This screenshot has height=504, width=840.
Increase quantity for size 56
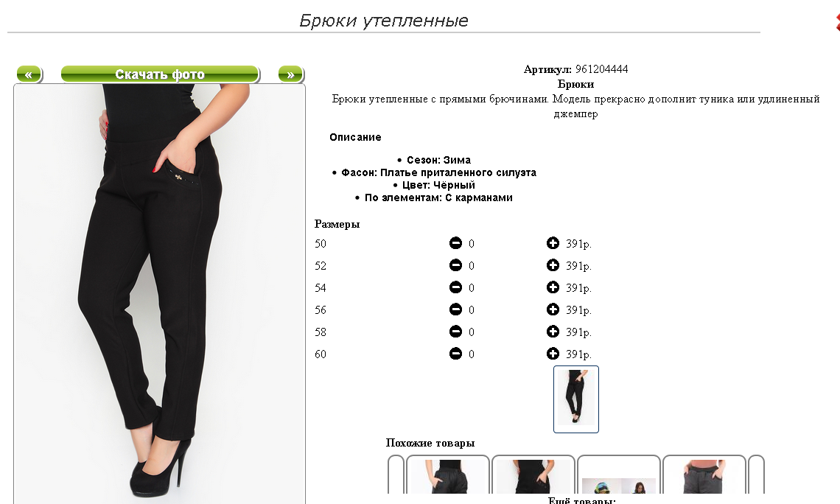pyautogui.click(x=553, y=309)
